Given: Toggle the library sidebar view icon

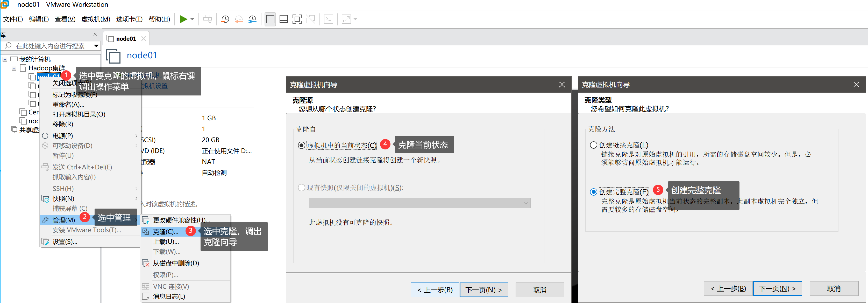Looking at the screenshot, I should pos(270,19).
